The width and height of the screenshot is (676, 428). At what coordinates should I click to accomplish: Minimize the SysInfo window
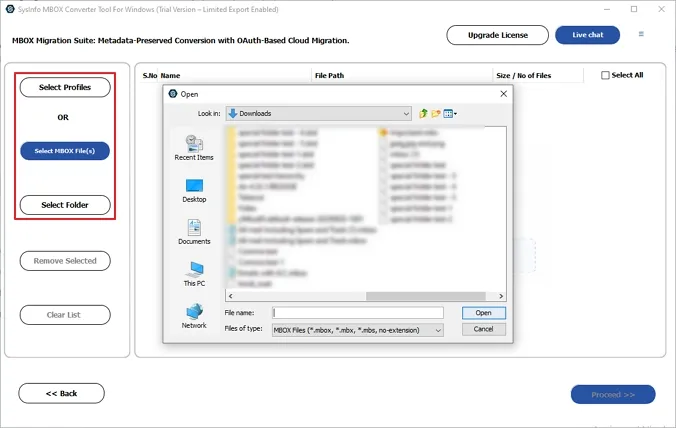click(607, 9)
